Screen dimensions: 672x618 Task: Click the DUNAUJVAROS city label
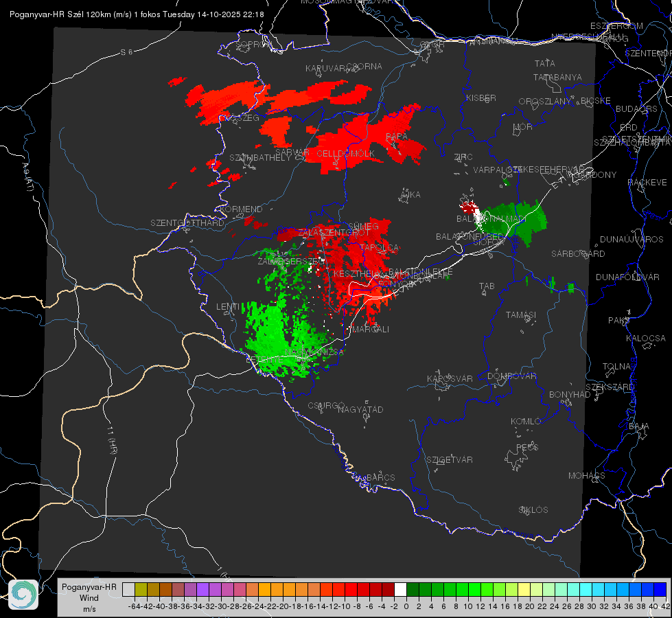tap(632, 240)
